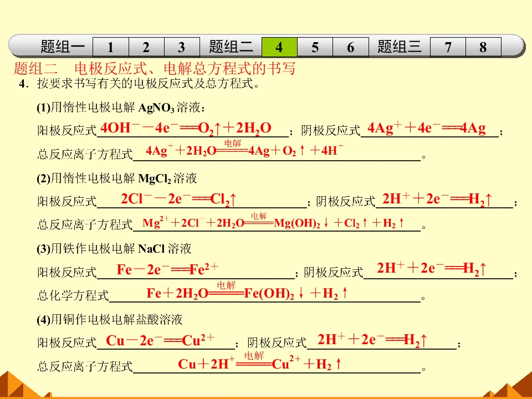Select question 3 in navigation bar

pos(182,47)
